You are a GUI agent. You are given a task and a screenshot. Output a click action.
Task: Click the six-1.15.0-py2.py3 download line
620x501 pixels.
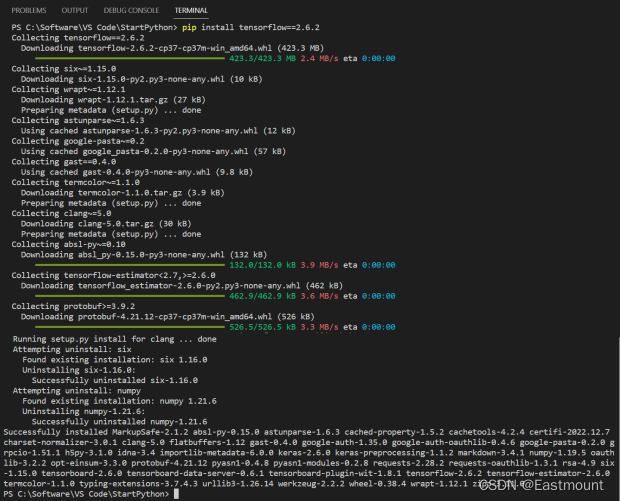pyautogui.click(x=142, y=79)
